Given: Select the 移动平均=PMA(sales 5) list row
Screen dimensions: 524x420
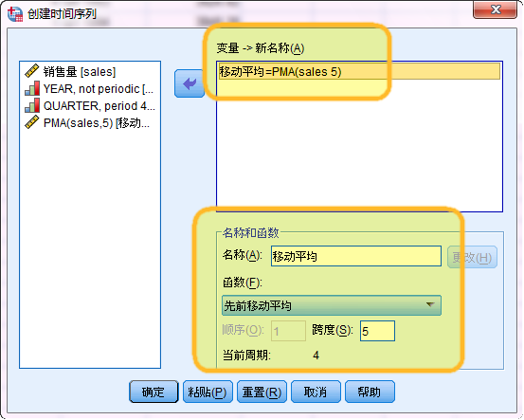Looking at the screenshot, I should pyautogui.click(x=359, y=71).
